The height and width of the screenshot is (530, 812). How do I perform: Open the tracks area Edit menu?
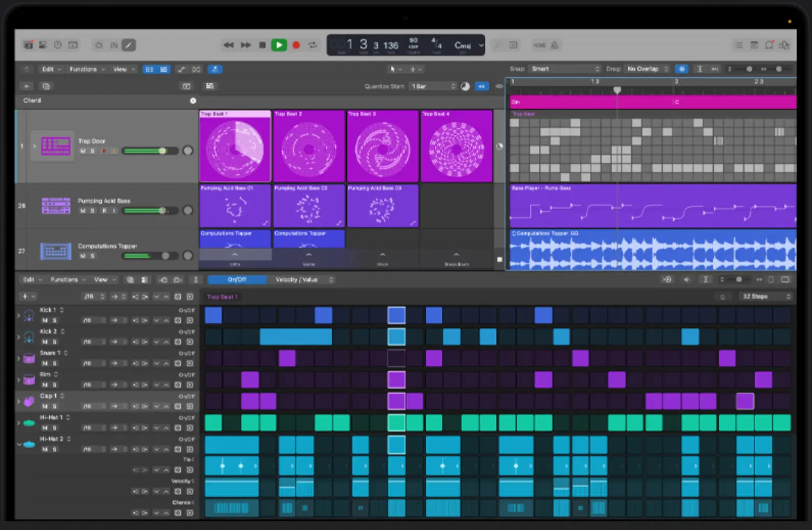coord(51,69)
